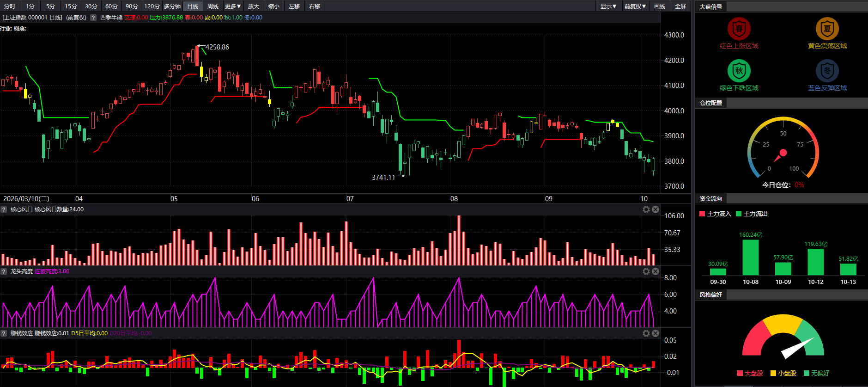Open the 画线 drawing tool
Viewport: 868px width, 387px height.
(x=660, y=6)
